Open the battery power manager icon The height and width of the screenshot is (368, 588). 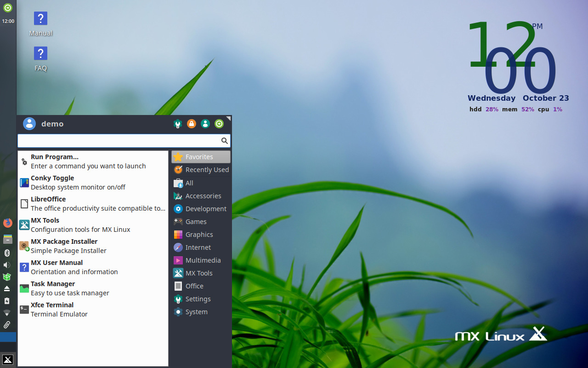pyautogui.click(x=7, y=301)
